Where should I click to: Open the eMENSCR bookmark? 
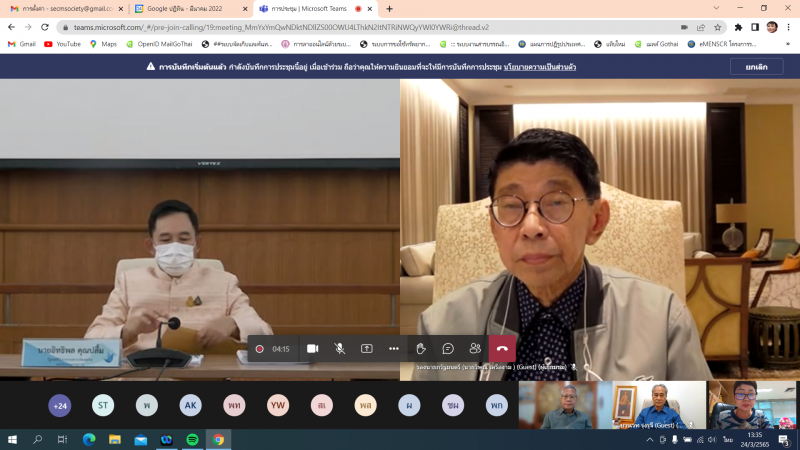point(722,44)
